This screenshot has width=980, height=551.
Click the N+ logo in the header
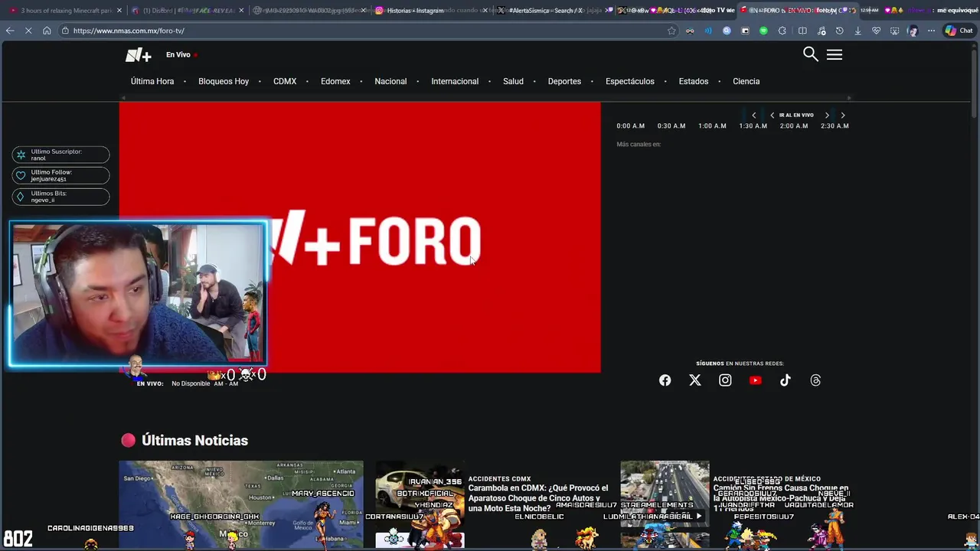(x=139, y=55)
